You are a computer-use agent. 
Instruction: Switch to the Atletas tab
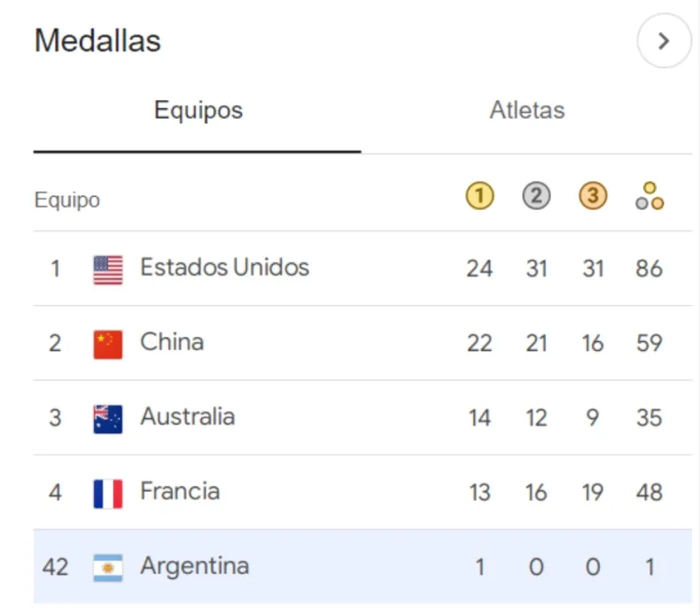click(527, 111)
